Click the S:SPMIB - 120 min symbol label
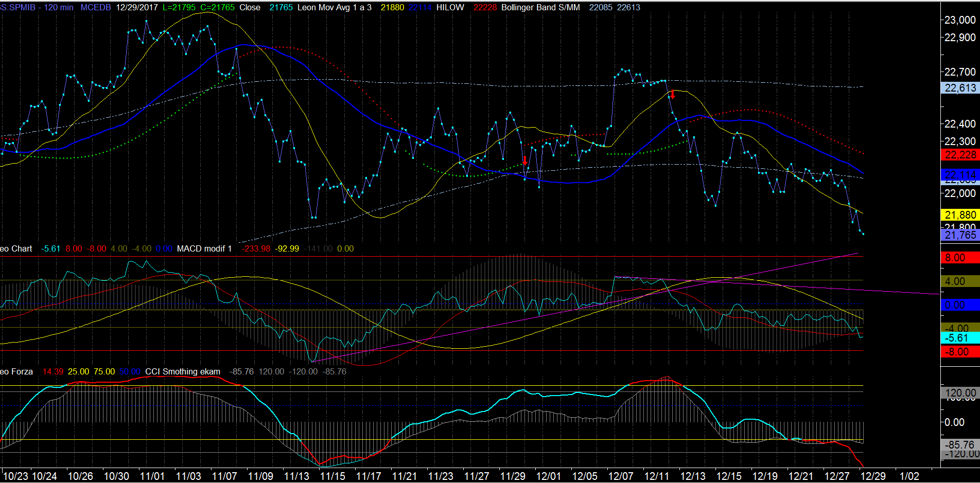Screen dimensions: 980x483 [37, 8]
